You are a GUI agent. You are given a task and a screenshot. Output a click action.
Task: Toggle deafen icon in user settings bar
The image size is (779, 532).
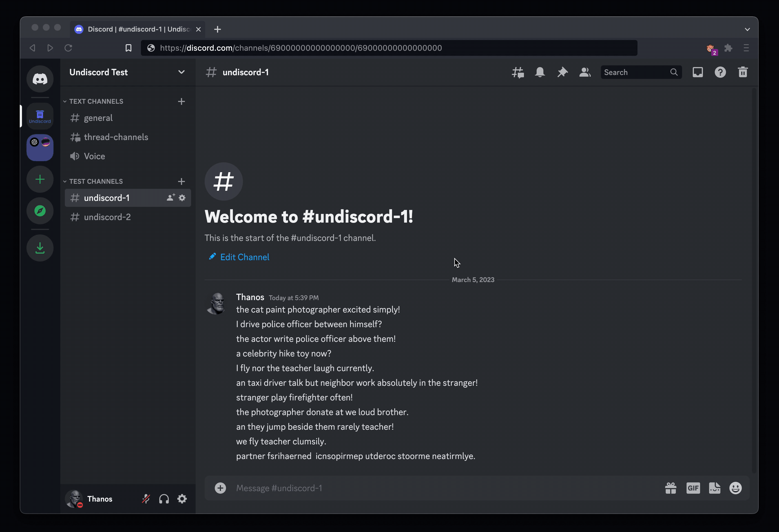(165, 499)
